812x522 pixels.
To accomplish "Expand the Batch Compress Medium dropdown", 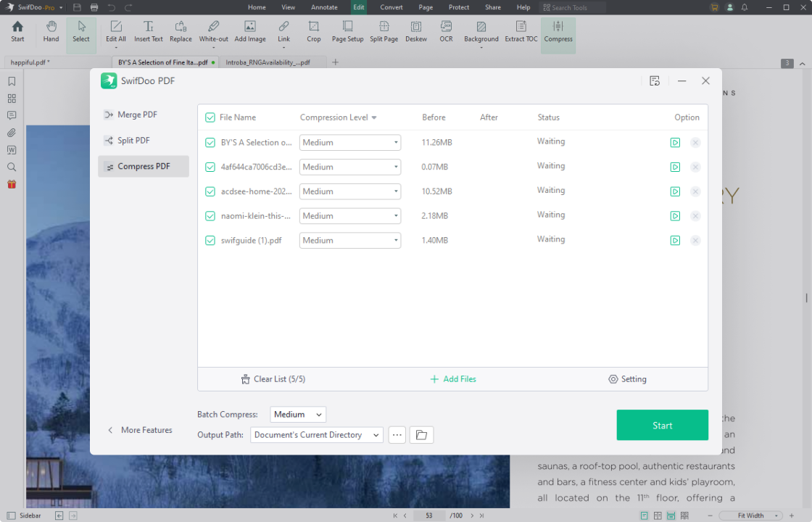I will (x=298, y=414).
